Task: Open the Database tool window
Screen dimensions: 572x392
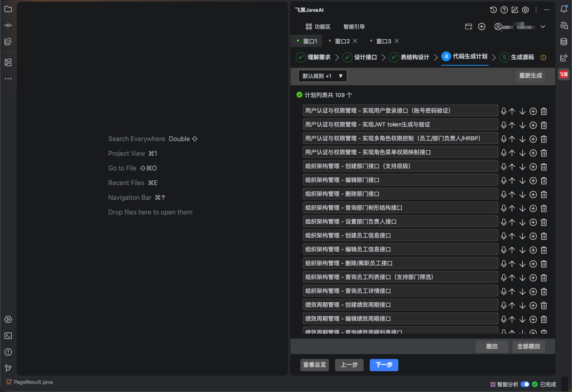Action: (564, 42)
